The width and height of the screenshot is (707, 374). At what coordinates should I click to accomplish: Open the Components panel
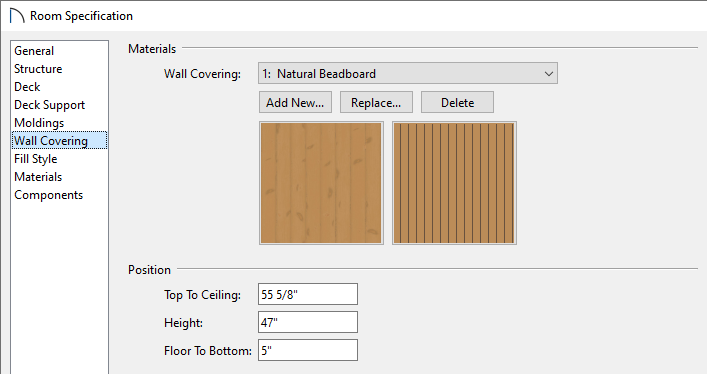pyautogui.click(x=49, y=195)
